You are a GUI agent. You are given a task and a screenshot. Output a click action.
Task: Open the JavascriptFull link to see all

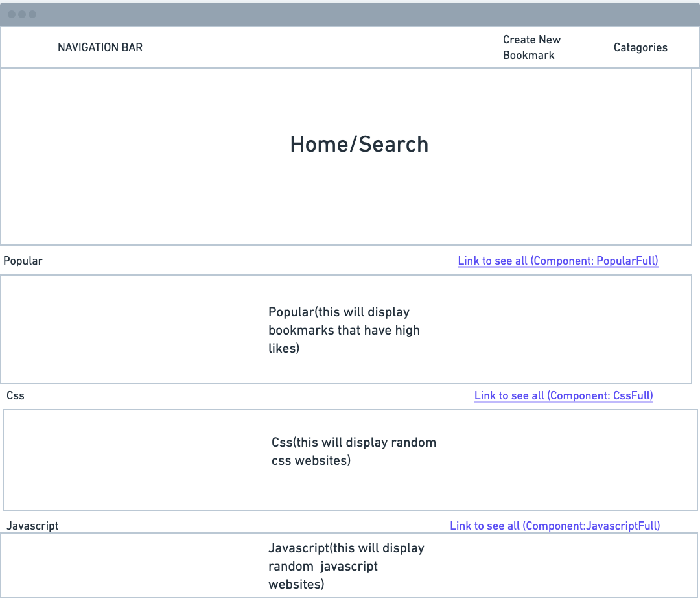coord(555,526)
